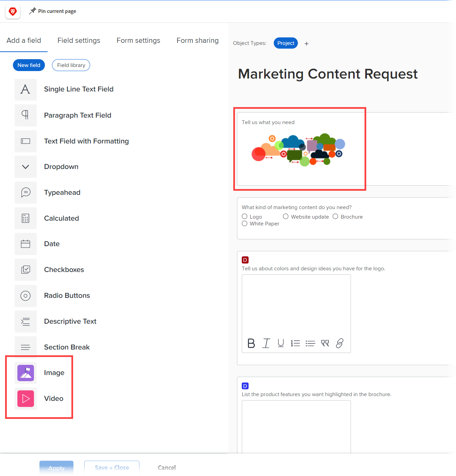
Task: Click the Dropdown field label
Action: point(61,167)
